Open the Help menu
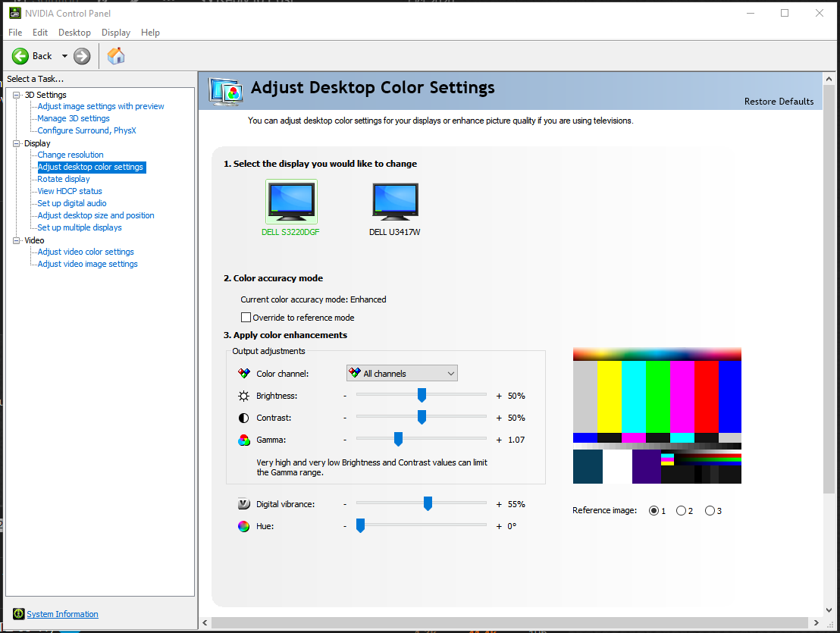840x633 pixels. 151,33
